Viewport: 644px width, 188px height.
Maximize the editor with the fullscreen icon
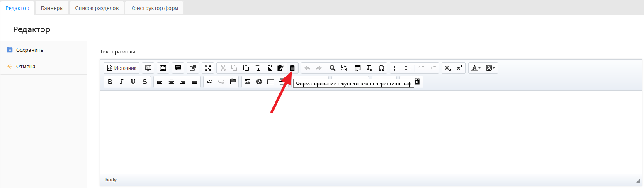tap(208, 68)
